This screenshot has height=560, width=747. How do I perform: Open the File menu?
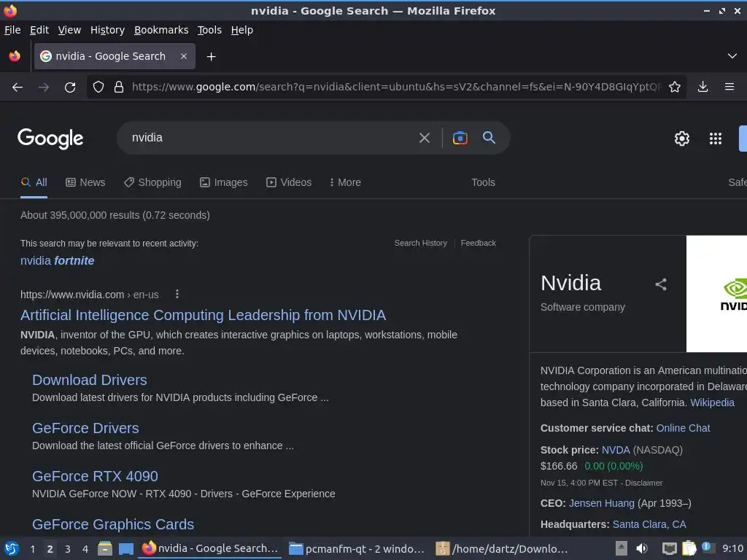(12, 30)
